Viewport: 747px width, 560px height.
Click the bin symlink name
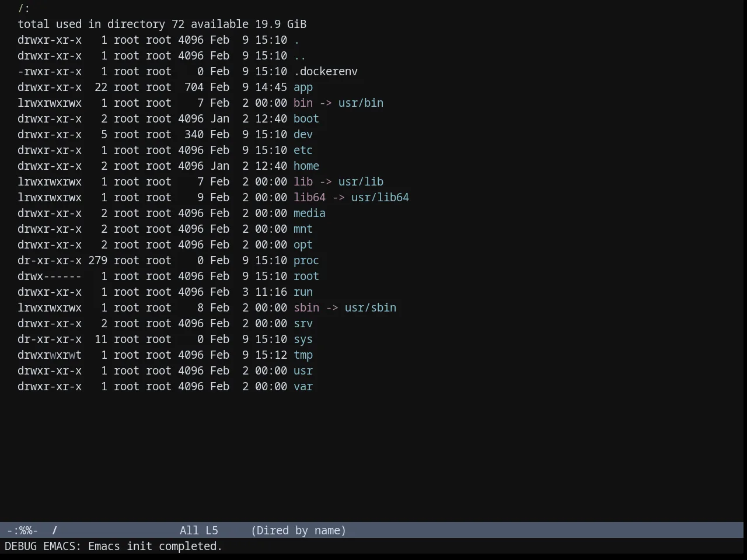[303, 103]
